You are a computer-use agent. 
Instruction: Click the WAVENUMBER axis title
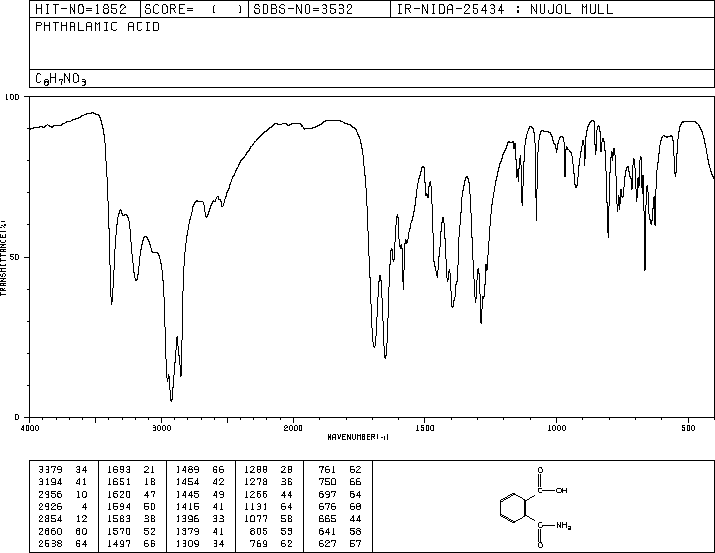[358, 437]
